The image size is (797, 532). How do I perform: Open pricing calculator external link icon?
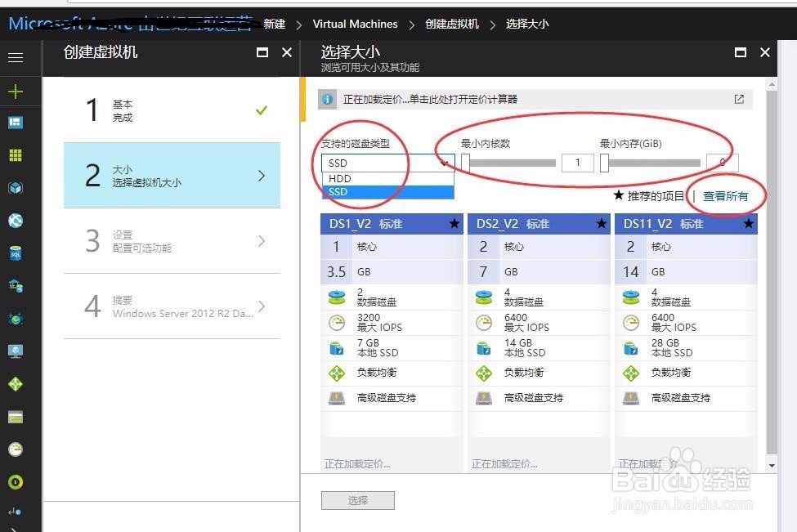pos(739,99)
